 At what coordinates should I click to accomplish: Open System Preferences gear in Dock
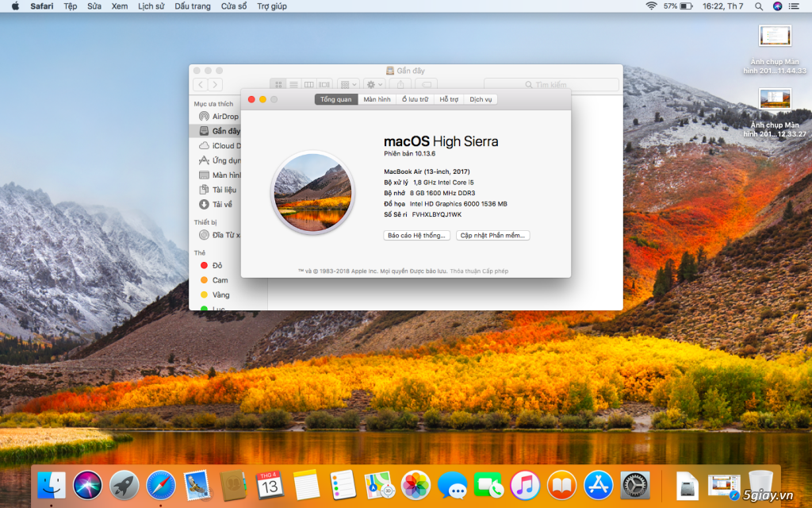634,486
